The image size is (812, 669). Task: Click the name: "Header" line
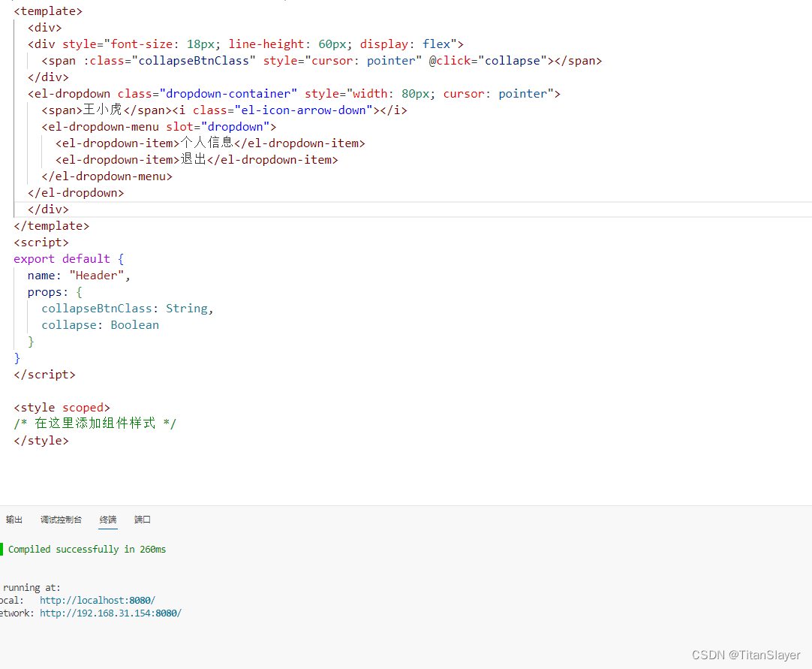point(79,275)
